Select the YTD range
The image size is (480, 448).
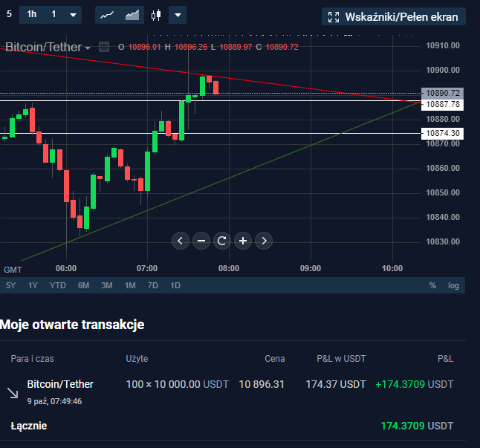(57, 285)
